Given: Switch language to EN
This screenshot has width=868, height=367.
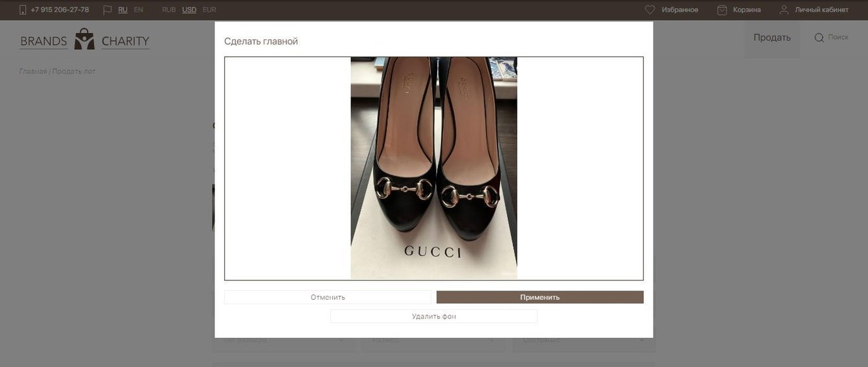Looking at the screenshot, I should 139,10.
